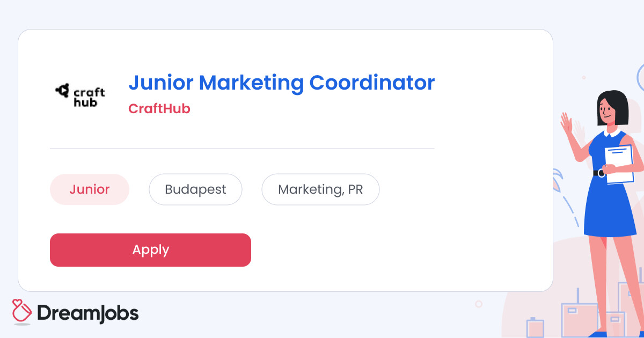644x338 pixels.
Task: Click the CraftHub company logo
Action: click(x=79, y=93)
